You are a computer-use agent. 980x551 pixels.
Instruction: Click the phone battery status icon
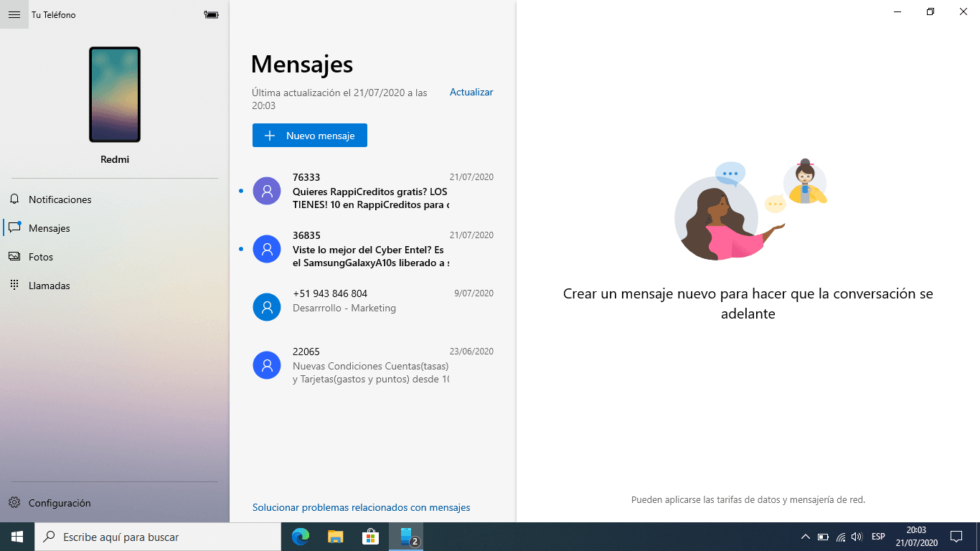coord(211,14)
